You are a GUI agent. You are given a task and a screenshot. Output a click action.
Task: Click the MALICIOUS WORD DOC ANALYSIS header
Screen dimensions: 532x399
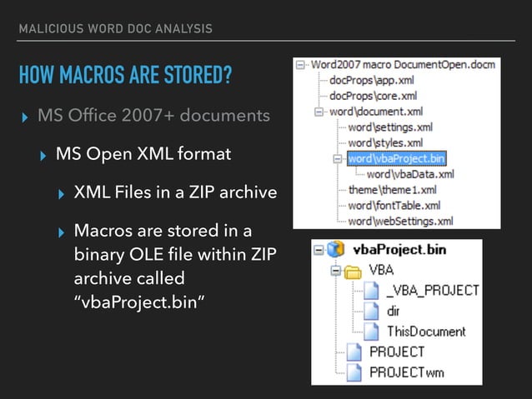click(x=116, y=28)
